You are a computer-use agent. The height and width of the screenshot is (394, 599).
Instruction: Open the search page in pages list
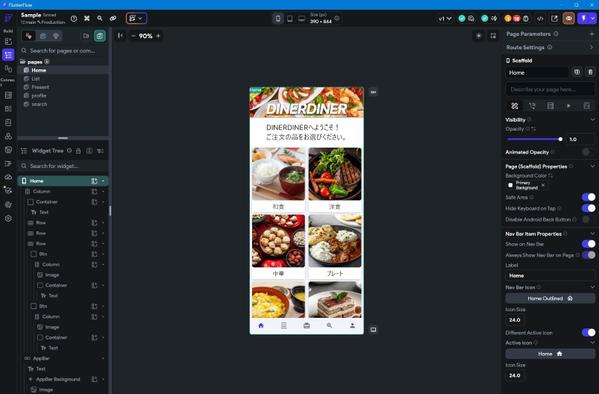point(39,104)
